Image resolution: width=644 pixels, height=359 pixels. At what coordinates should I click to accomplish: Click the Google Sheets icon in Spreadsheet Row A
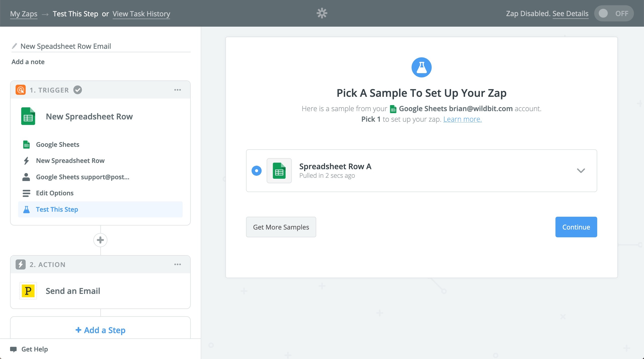tap(279, 171)
